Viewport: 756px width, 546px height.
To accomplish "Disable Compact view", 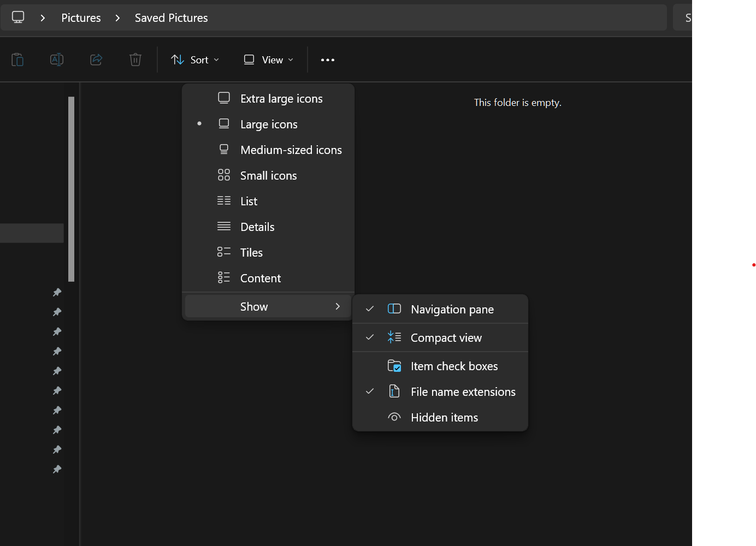I will click(x=446, y=338).
